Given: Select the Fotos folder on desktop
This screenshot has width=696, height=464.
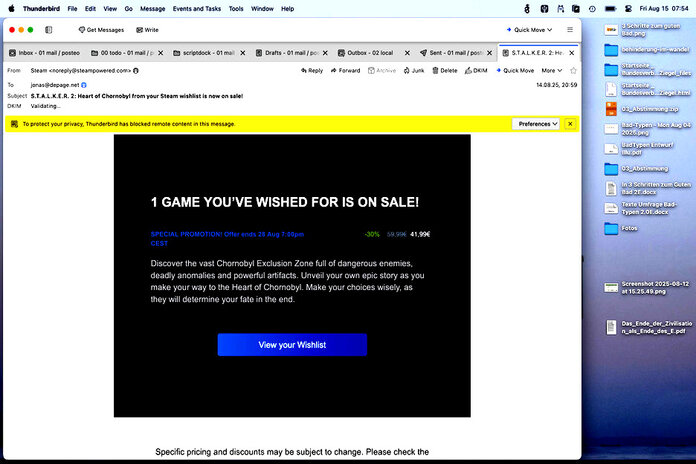Looking at the screenshot, I should coord(621,228).
